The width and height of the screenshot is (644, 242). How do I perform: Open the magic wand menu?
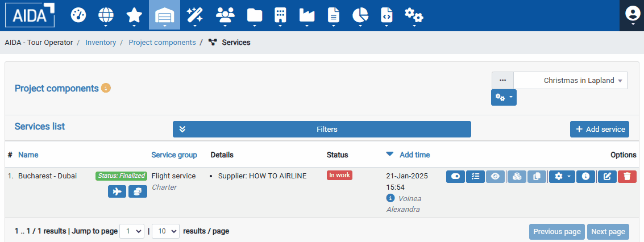tap(194, 15)
